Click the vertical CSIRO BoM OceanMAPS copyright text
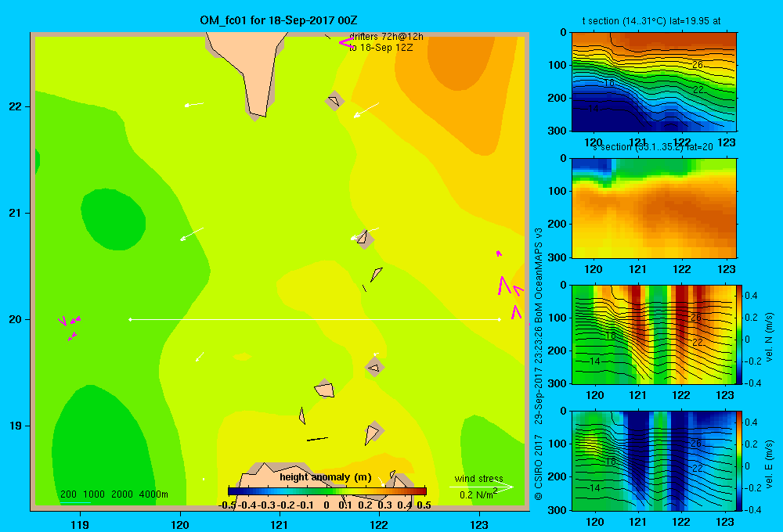 [x=538, y=364]
